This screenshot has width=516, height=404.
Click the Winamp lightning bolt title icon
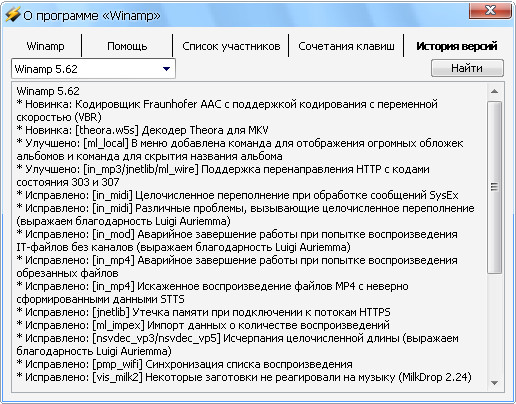(13, 15)
